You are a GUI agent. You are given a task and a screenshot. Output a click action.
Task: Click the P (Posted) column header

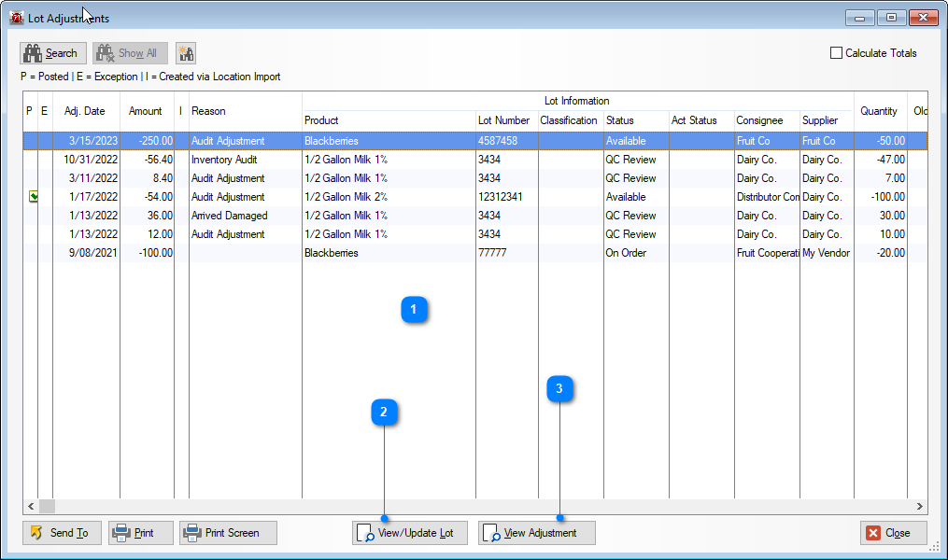(30, 111)
